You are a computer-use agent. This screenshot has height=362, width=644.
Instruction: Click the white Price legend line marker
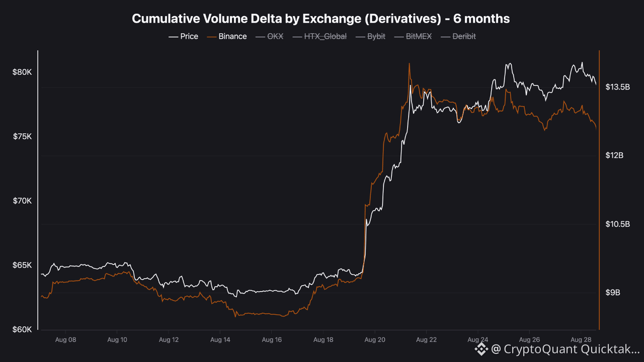click(x=173, y=37)
